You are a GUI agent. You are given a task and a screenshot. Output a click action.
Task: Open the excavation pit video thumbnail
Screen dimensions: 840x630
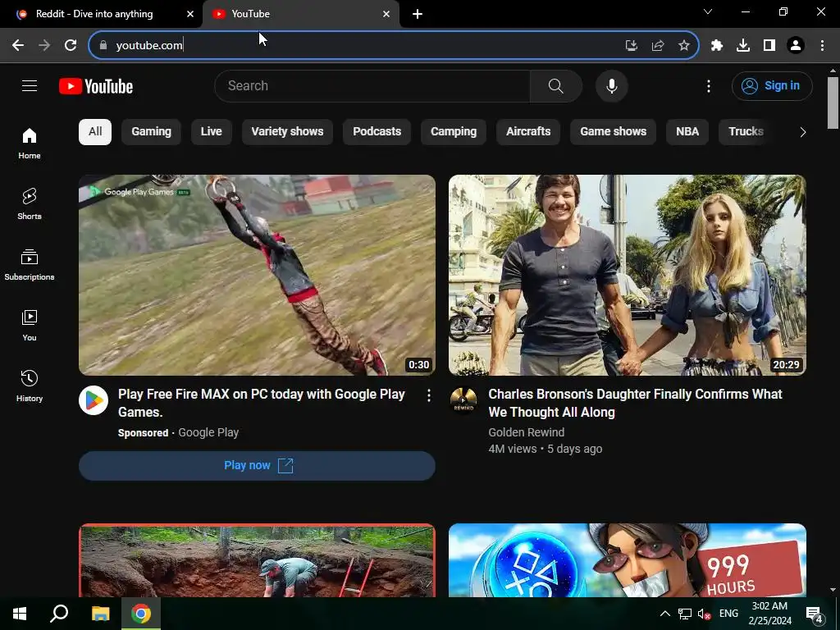(x=257, y=560)
